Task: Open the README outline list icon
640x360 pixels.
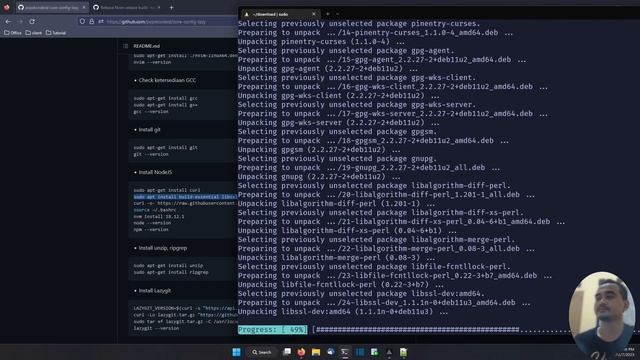Action: [126, 46]
